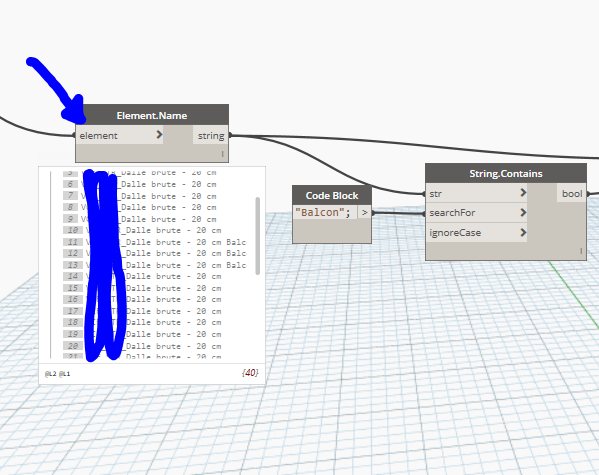Click the searchFor port chevron
Viewport: 599px width, 475px height.
[523, 212]
